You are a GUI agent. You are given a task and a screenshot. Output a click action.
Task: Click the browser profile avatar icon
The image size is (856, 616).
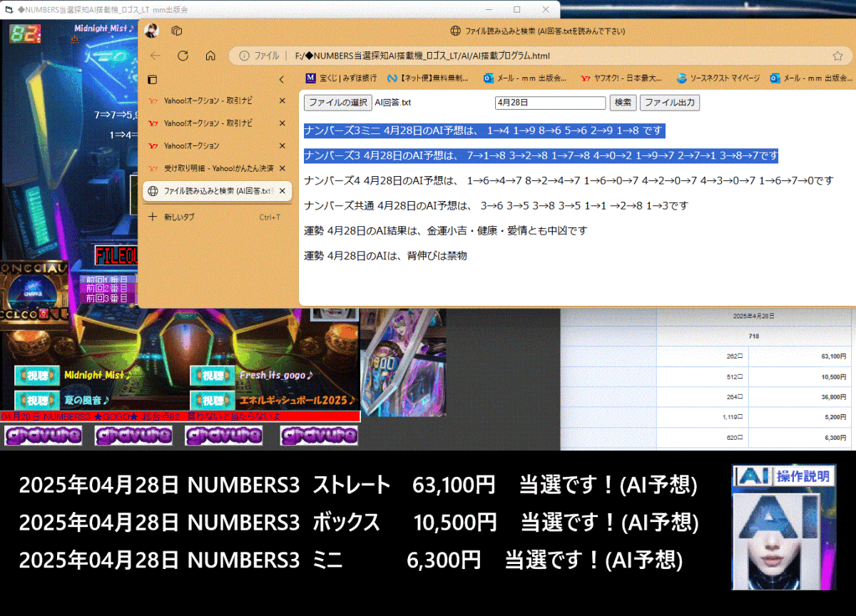click(151, 31)
